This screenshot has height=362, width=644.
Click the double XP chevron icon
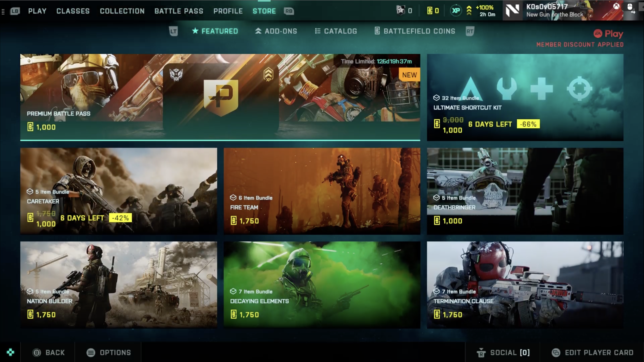[469, 10]
